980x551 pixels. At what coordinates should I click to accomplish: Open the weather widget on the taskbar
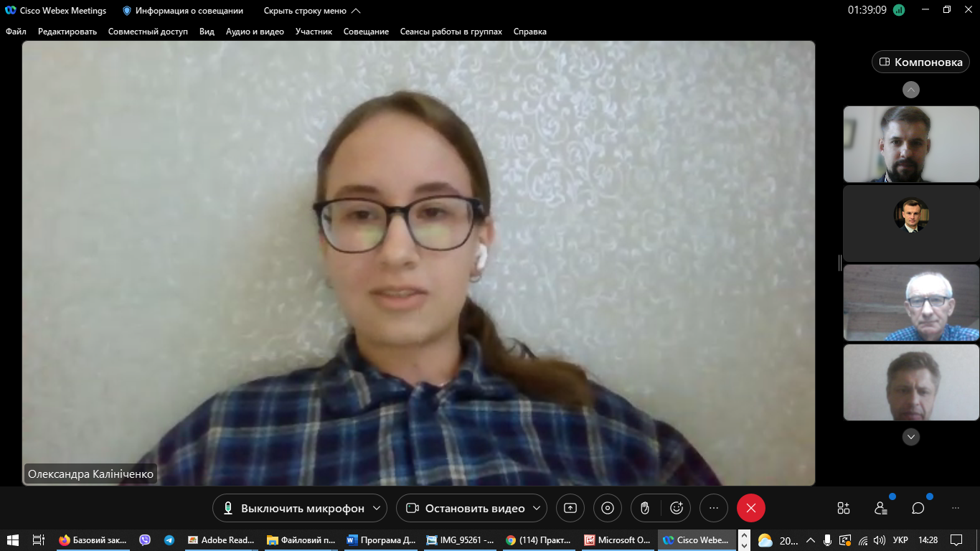[x=778, y=540]
